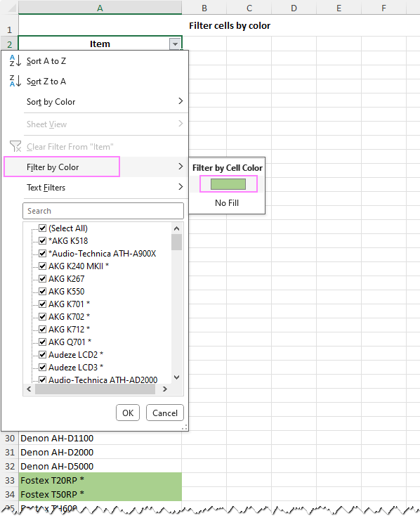Image resolution: width=420 pixels, height=518 pixels.
Task: Click the list scroll-down arrow
Action: tap(177, 377)
